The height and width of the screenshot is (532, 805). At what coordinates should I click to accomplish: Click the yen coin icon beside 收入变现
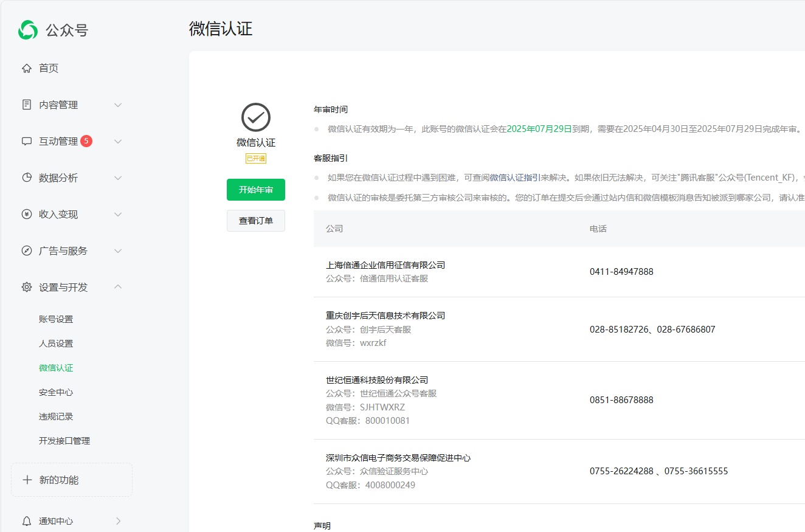(27, 214)
